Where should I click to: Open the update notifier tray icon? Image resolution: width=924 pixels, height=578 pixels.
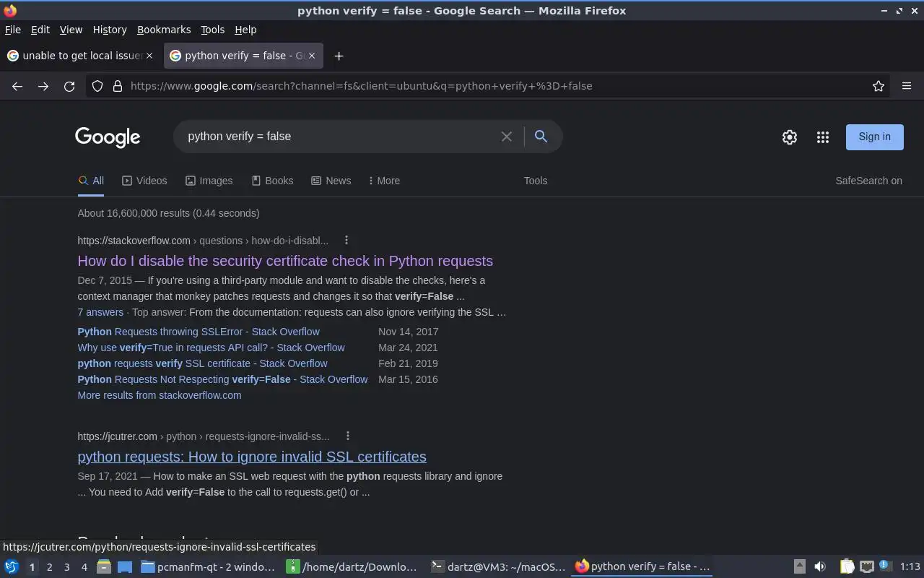(886, 566)
